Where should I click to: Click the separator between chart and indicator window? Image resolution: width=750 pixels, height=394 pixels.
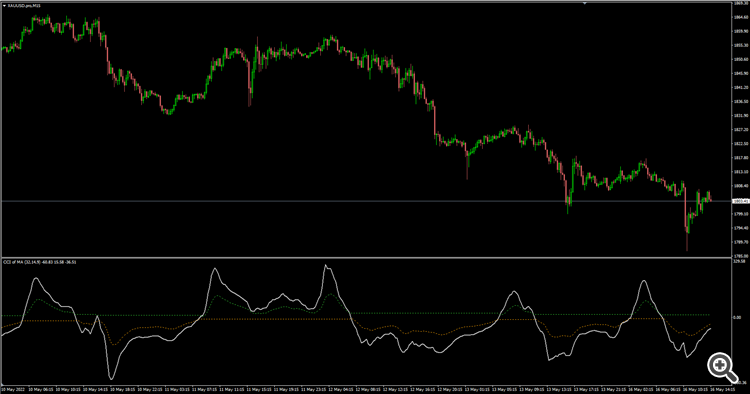click(366, 258)
